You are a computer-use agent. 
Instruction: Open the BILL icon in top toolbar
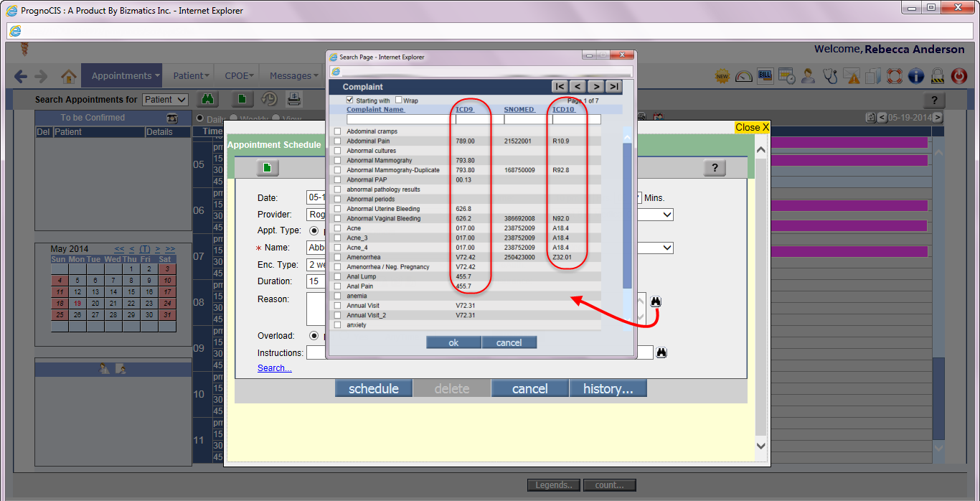pyautogui.click(x=765, y=76)
